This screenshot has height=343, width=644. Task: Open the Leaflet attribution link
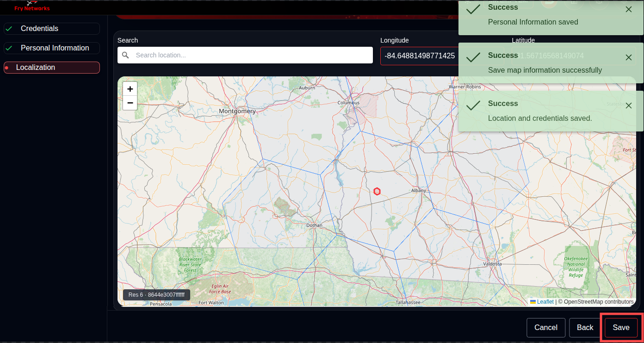coord(545,302)
